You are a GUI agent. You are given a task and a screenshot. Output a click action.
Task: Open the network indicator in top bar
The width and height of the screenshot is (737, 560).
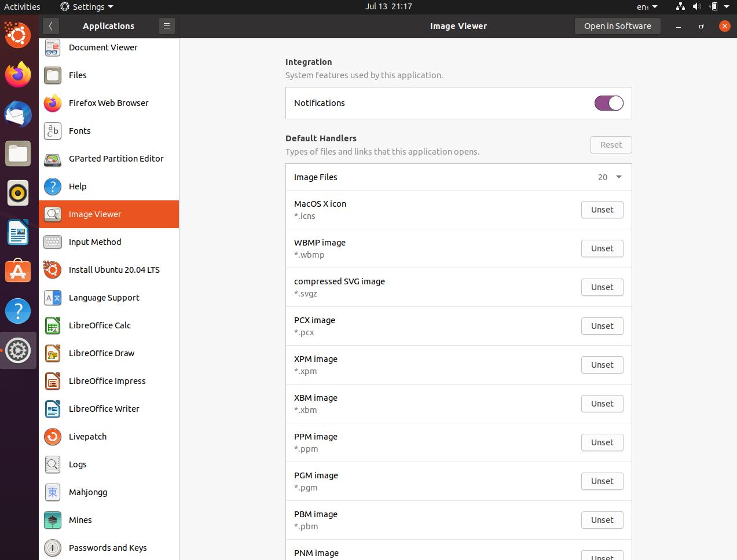coord(680,7)
